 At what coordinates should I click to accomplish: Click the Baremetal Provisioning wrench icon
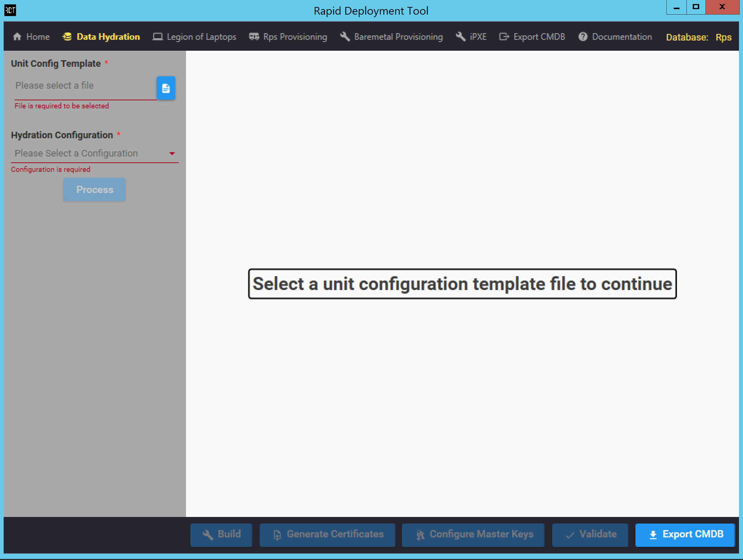coord(345,36)
